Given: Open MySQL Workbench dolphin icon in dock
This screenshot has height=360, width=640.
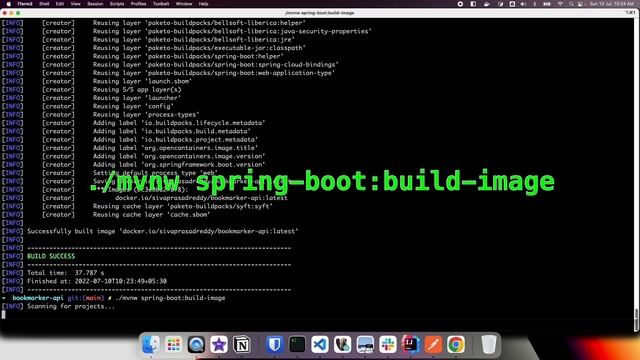Looking at the screenshot, I should click(342, 344).
